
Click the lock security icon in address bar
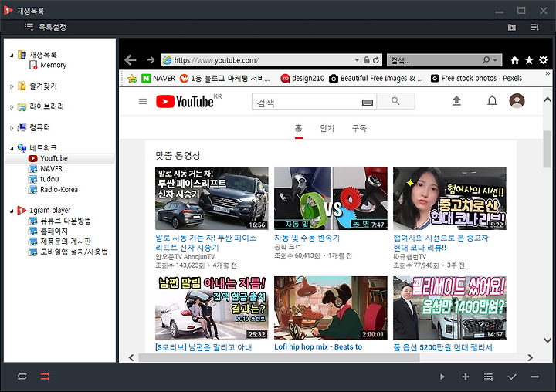tap(366, 60)
